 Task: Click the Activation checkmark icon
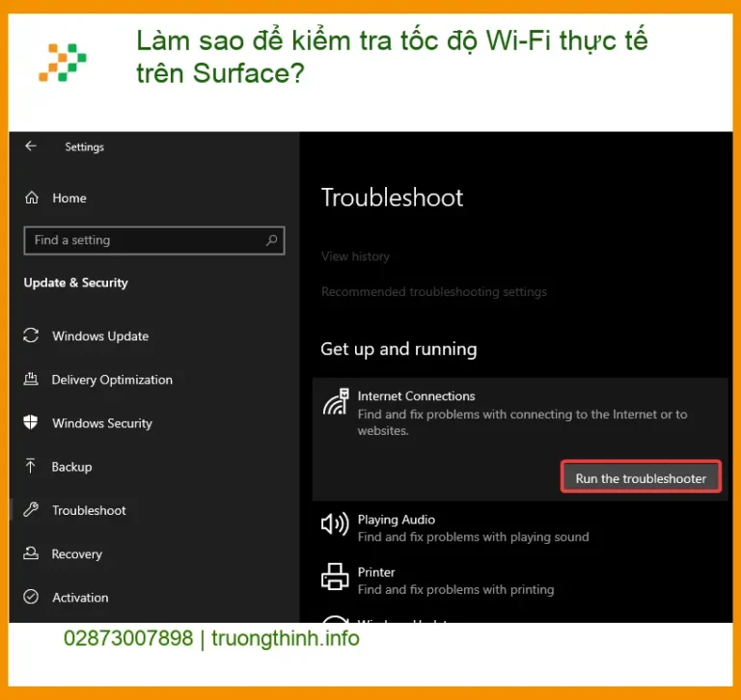(31, 597)
